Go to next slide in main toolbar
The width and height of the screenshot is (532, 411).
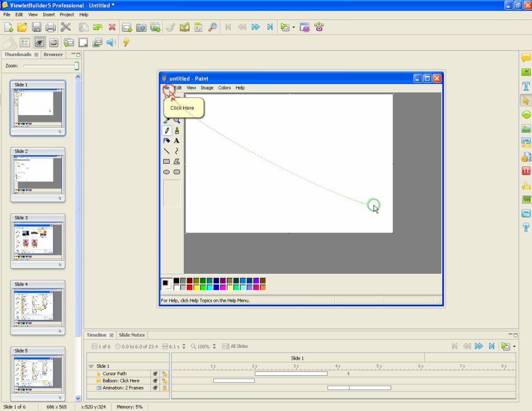pos(255,27)
